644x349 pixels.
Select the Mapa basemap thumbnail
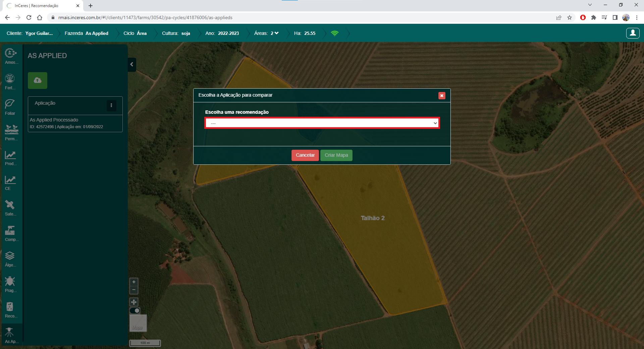pos(138,323)
